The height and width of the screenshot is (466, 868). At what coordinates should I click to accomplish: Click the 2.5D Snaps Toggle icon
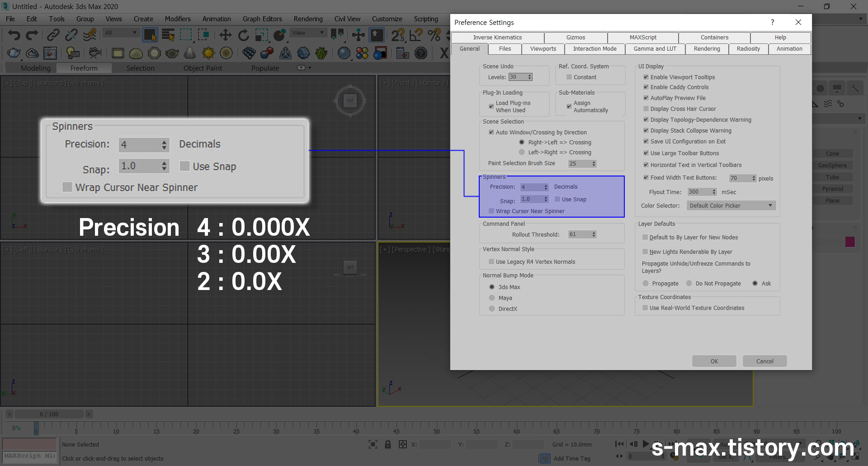tap(398, 35)
